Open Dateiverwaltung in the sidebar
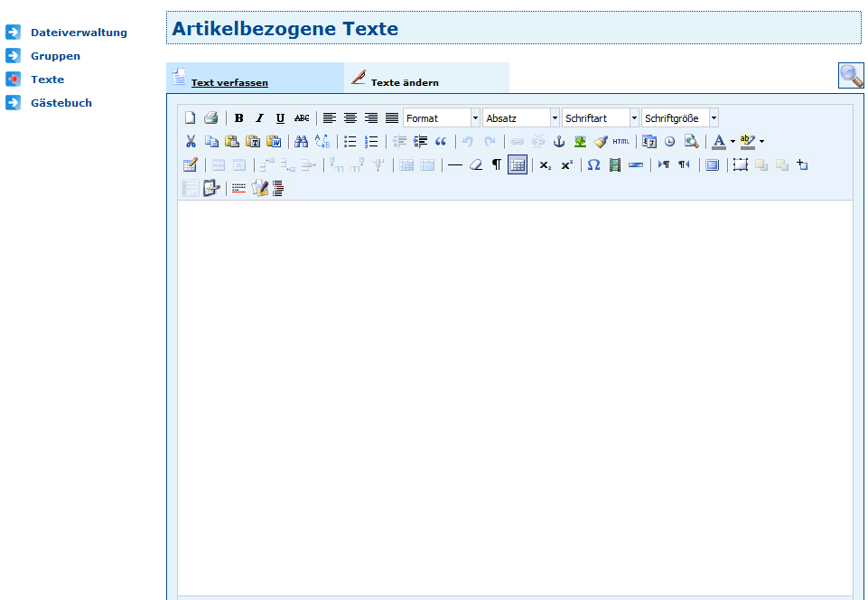This screenshot has height=600, width=868. click(79, 33)
